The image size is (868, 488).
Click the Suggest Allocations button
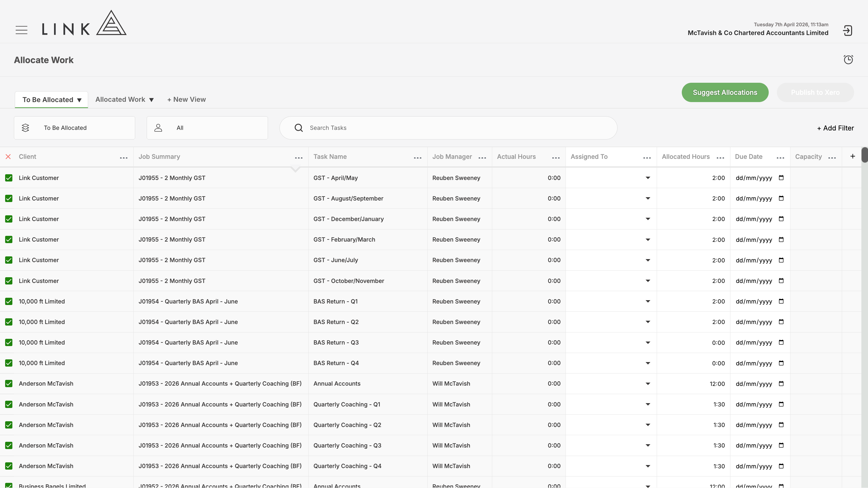point(725,92)
